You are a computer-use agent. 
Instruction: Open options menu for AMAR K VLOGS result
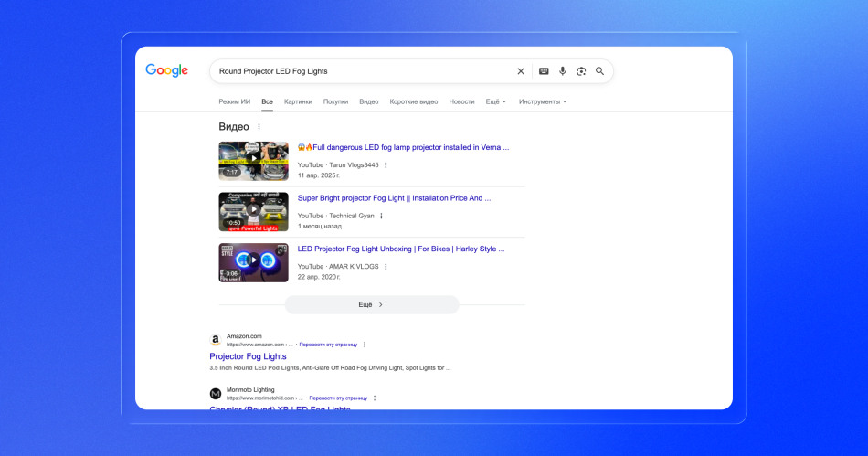[386, 267]
